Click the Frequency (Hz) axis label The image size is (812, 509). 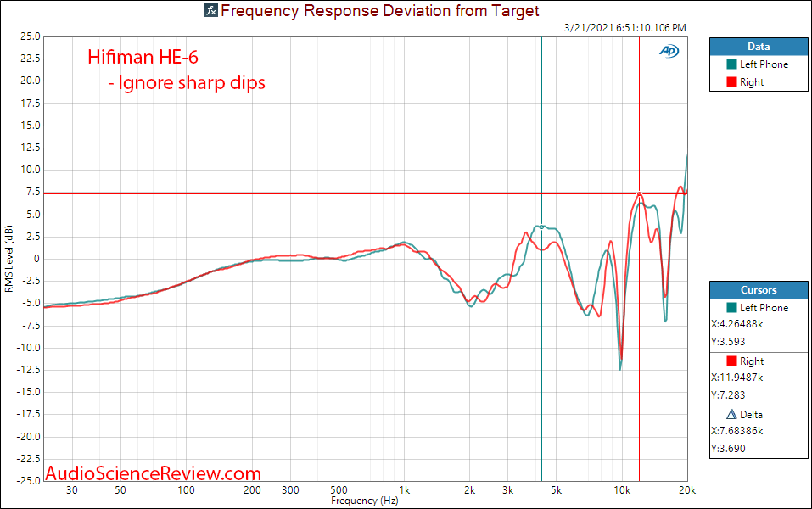point(365,501)
